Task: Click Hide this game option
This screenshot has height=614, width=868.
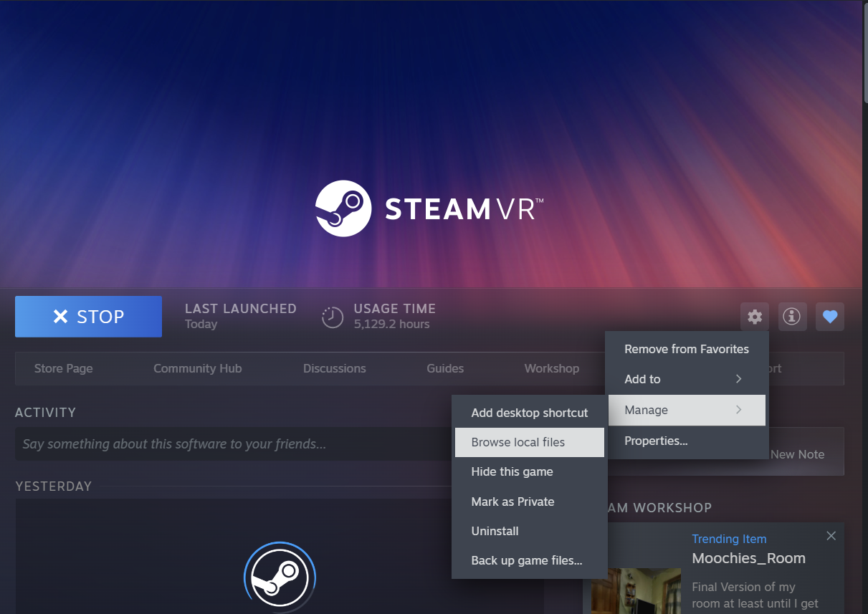Action: pyautogui.click(x=512, y=471)
